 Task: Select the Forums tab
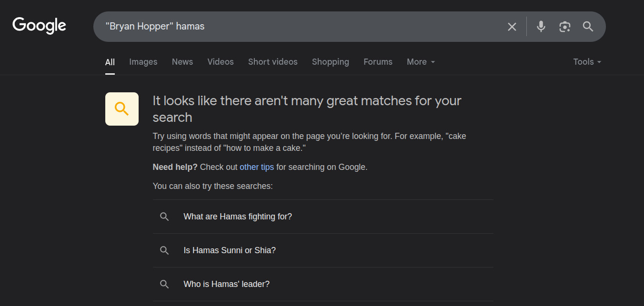pos(378,62)
